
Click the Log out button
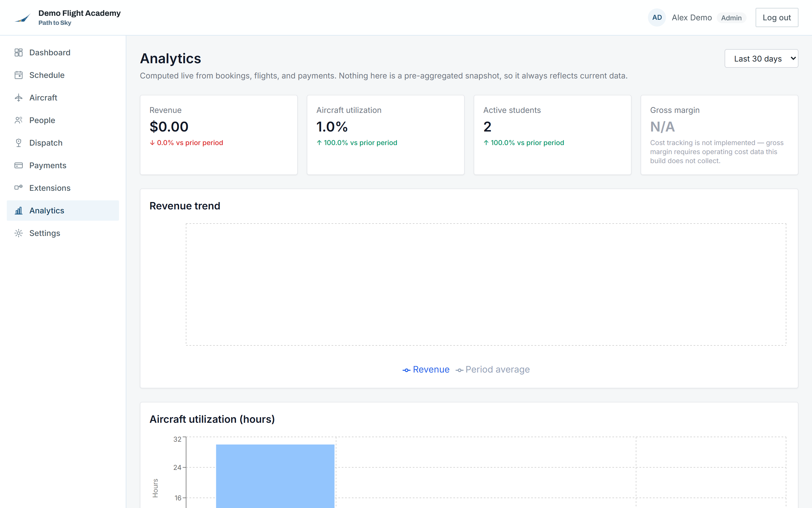(776, 17)
